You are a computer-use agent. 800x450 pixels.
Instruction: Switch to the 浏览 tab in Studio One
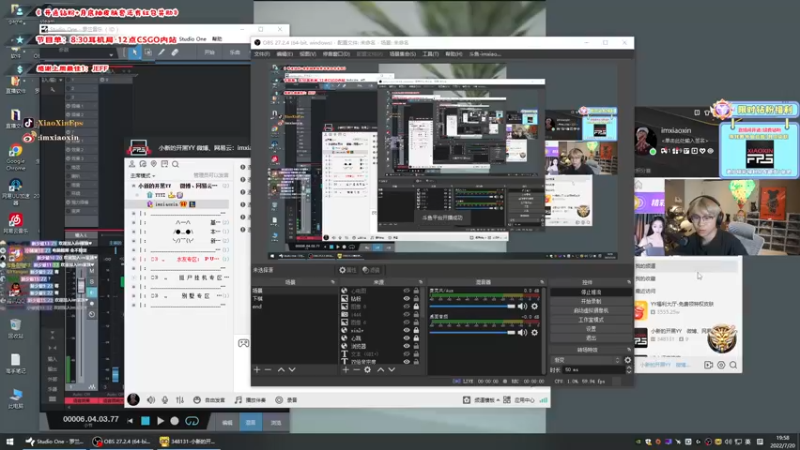pyautogui.click(x=276, y=422)
